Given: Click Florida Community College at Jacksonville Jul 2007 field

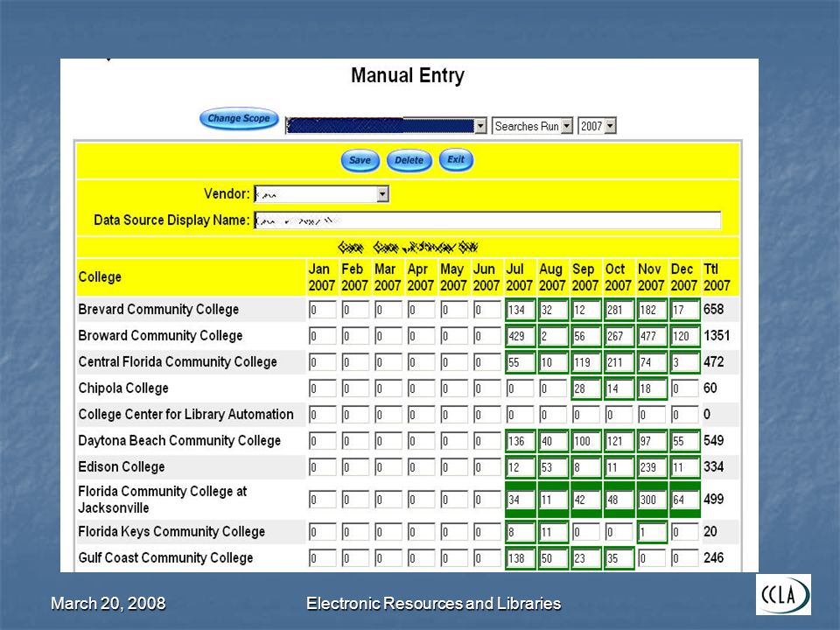Looking at the screenshot, I should coord(521,500).
